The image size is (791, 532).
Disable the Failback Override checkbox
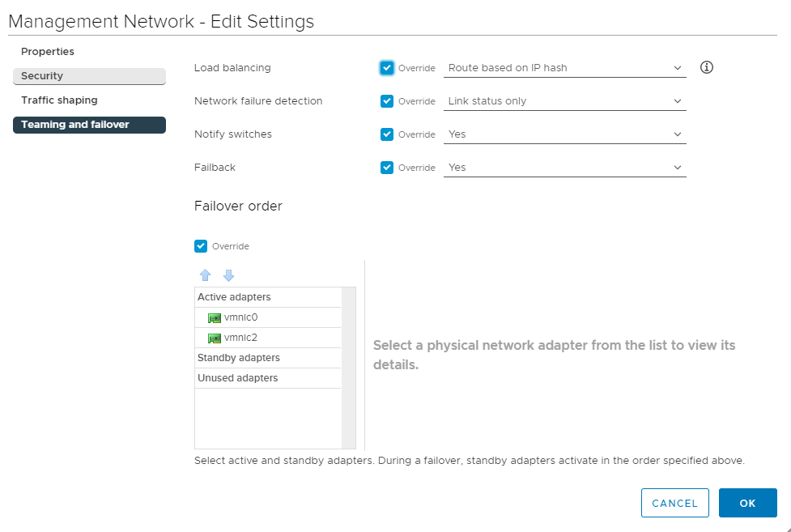tap(387, 168)
